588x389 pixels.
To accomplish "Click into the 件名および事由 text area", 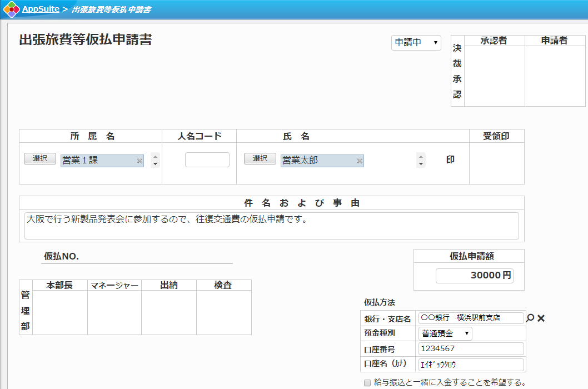I will (271, 226).
